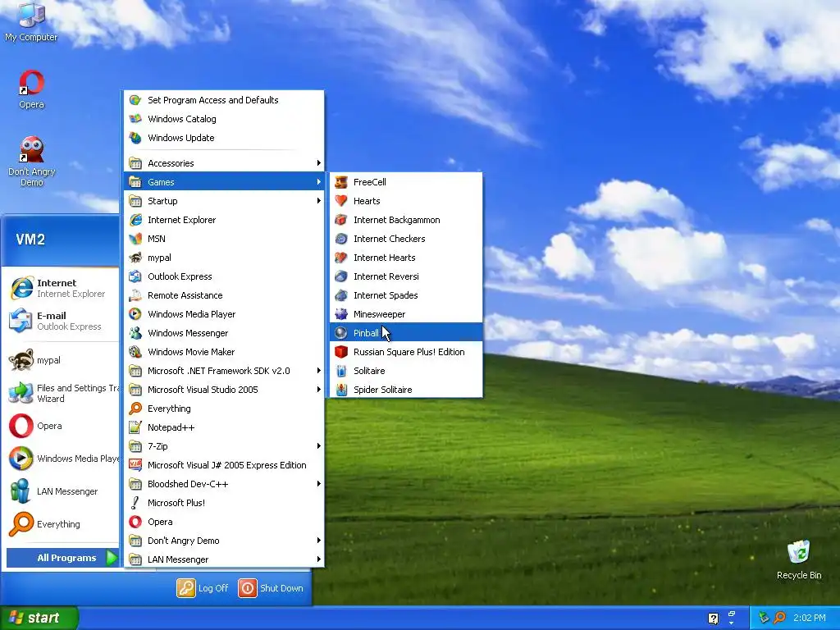Screen dimensions: 840x630
Task: Click the Start button
Action: click(x=39, y=618)
